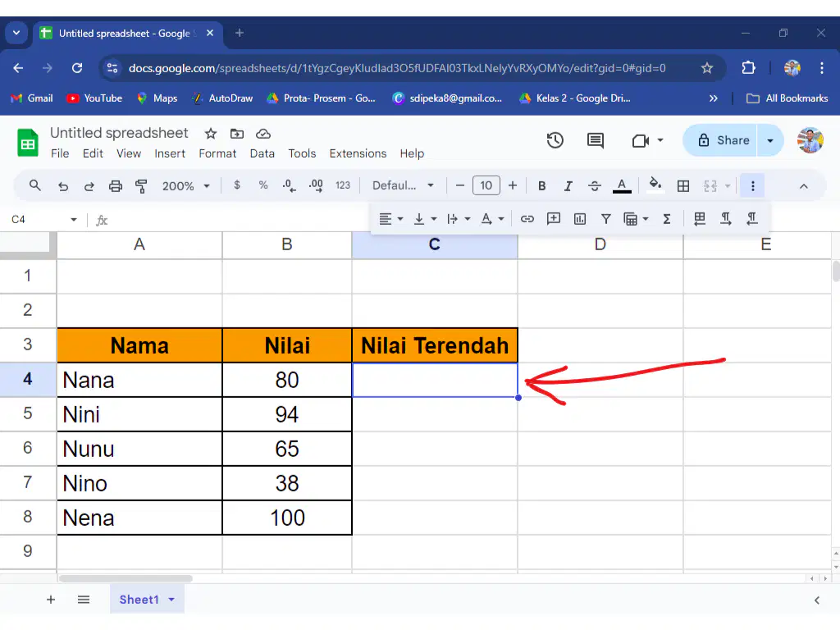Print the spreadsheet

pos(115,186)
